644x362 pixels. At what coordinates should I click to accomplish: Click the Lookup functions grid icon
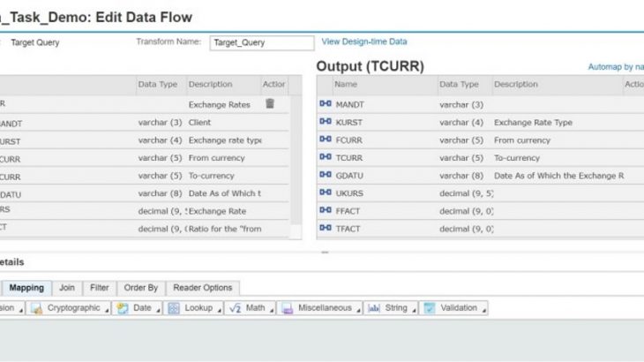pyautogui.click(x=174, y=308)
